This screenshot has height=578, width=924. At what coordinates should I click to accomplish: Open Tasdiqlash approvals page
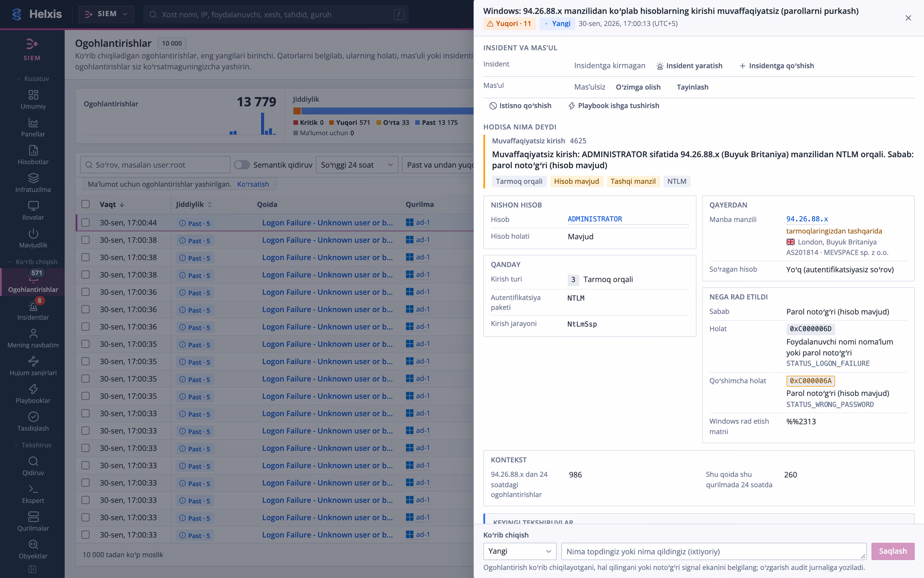pyautogui.click(x=33, y=422)
